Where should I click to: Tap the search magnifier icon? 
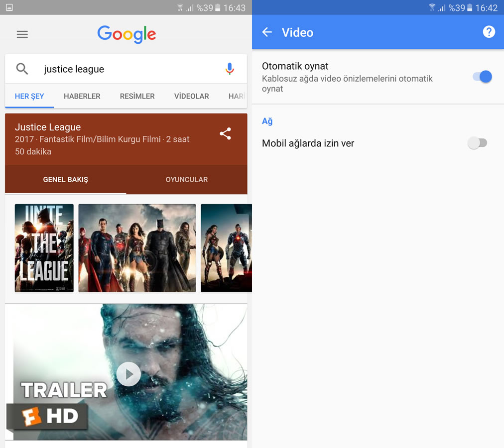pyautogui.click(x=22, y=69)
